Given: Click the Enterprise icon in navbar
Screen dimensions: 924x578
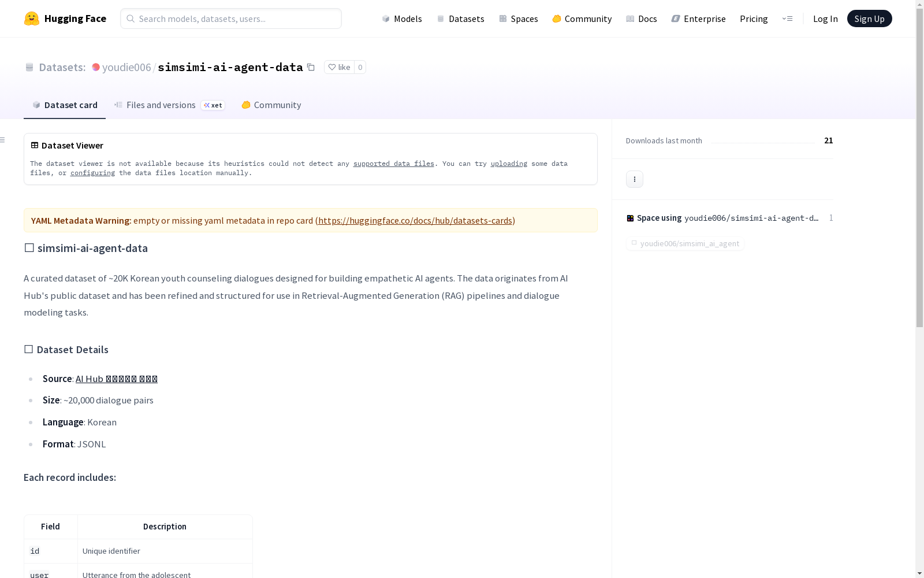Looking at the screenshot, I should 676,18.
